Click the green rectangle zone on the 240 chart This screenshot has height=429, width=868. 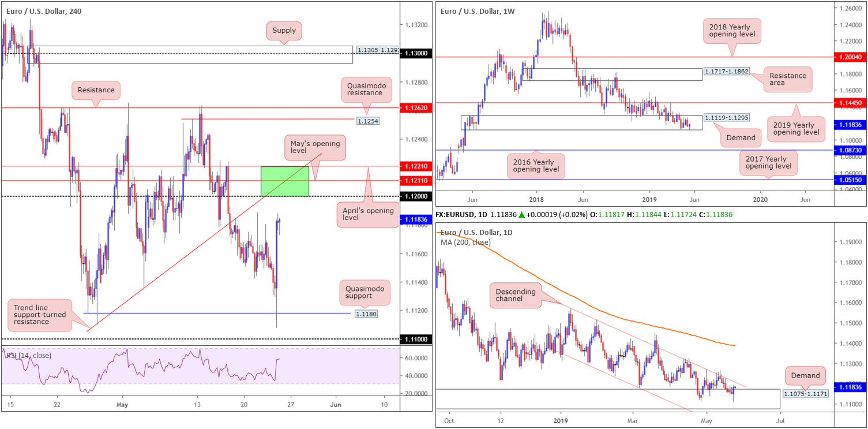285,181
